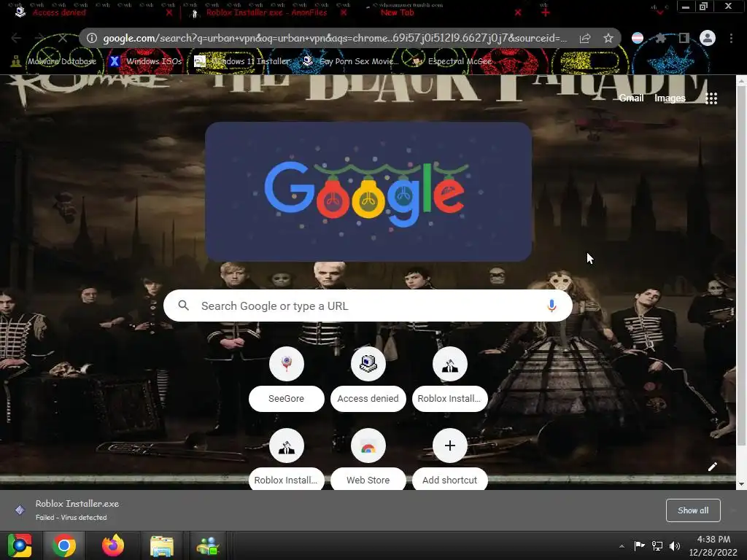Customize this page pencil icon
The image size is (747, 560).
[713, 467]
